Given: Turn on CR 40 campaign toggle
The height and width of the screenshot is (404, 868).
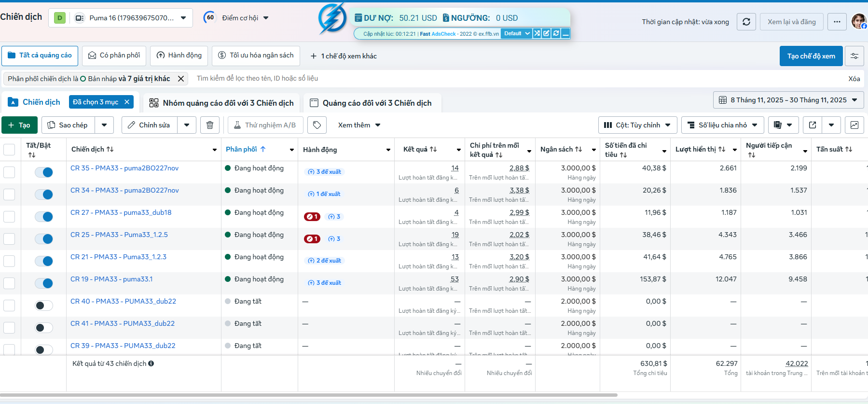Looking at the screenshot, I should tap(44, 306).
